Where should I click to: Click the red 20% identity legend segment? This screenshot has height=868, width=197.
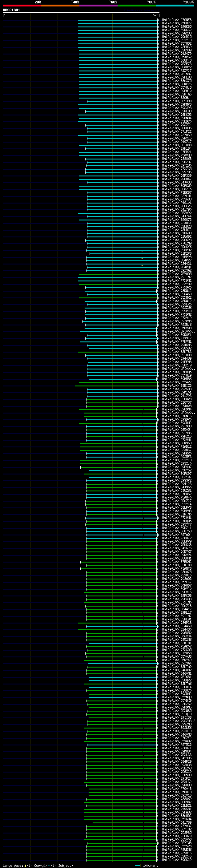[22, 6]
